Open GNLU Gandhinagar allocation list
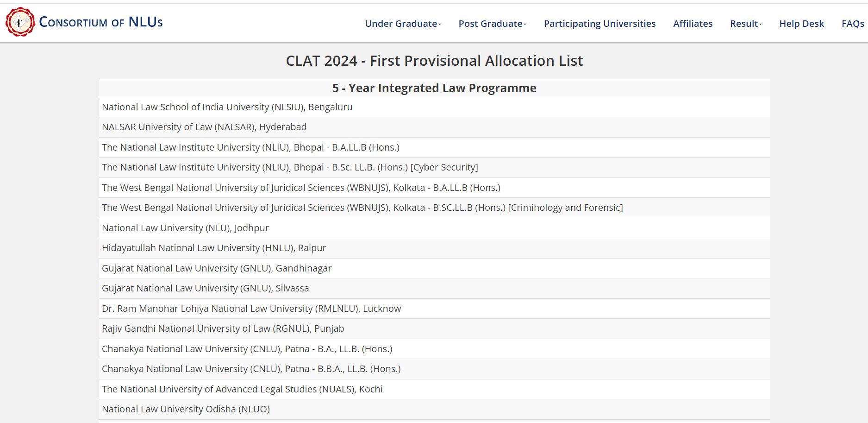 [x=217, y=268]
